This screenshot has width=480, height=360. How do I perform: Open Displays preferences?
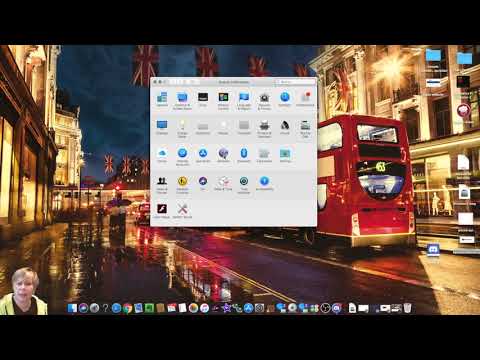click(162, 125)
